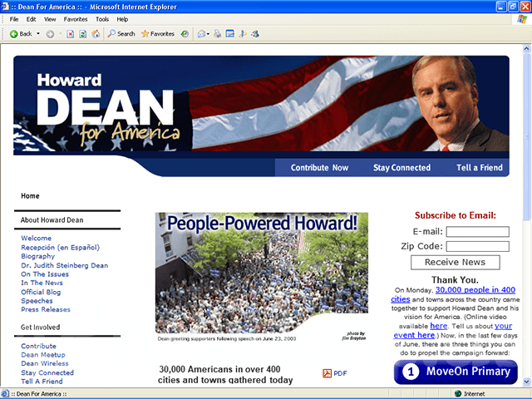Open the PDF icon next to the article

point(327,373)
